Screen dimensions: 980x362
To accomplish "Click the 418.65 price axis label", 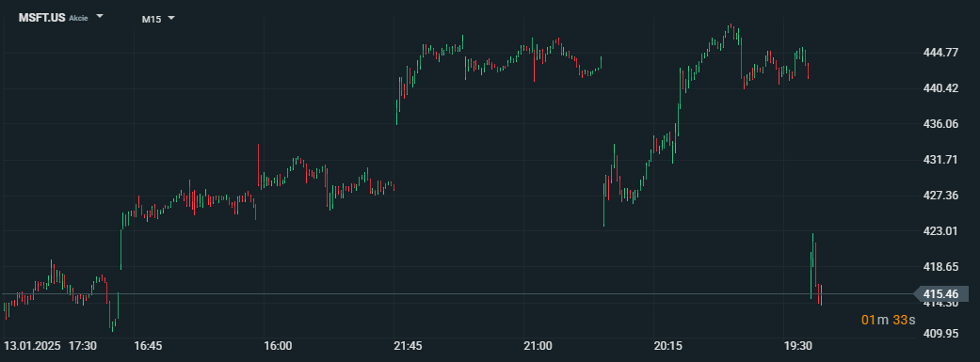I will click(x=940, y=267).
